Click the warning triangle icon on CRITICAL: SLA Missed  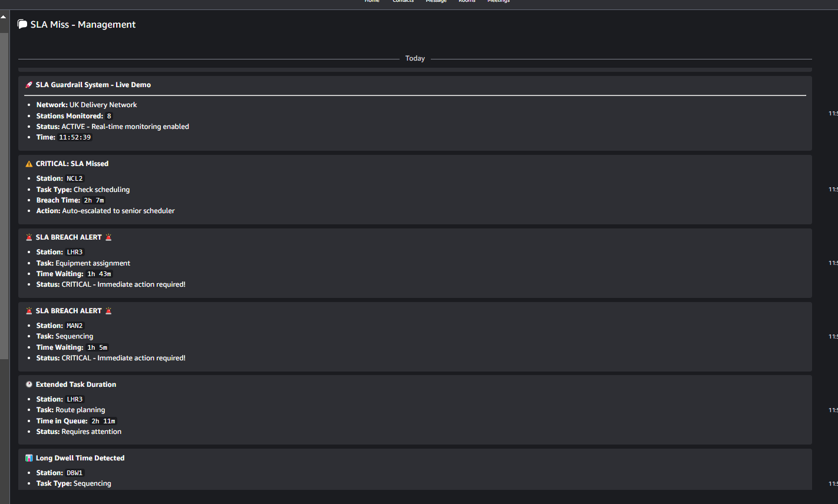29,164
